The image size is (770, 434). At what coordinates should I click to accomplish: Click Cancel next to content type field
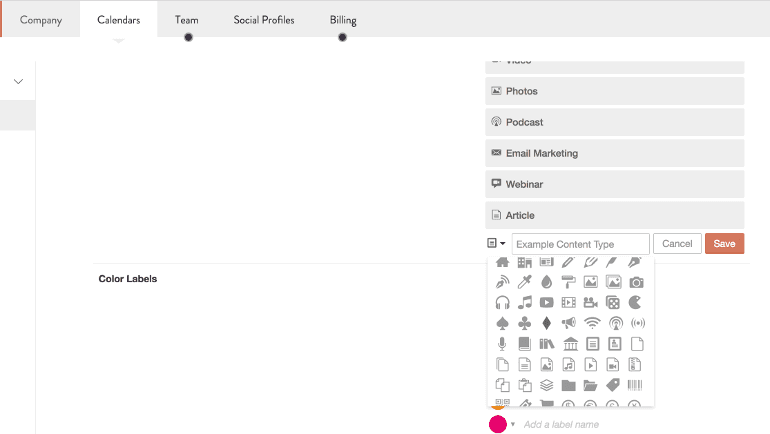coord(677,244)
